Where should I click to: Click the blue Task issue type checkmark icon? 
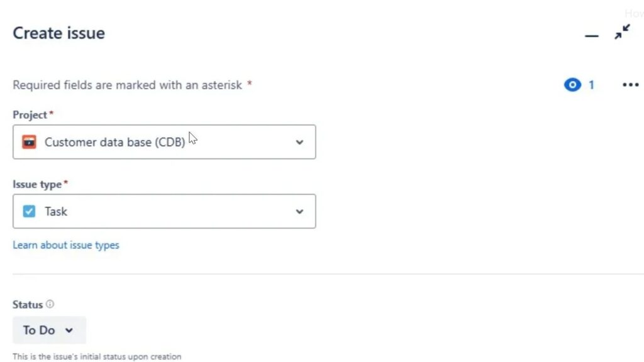click(x=28, y=211)
